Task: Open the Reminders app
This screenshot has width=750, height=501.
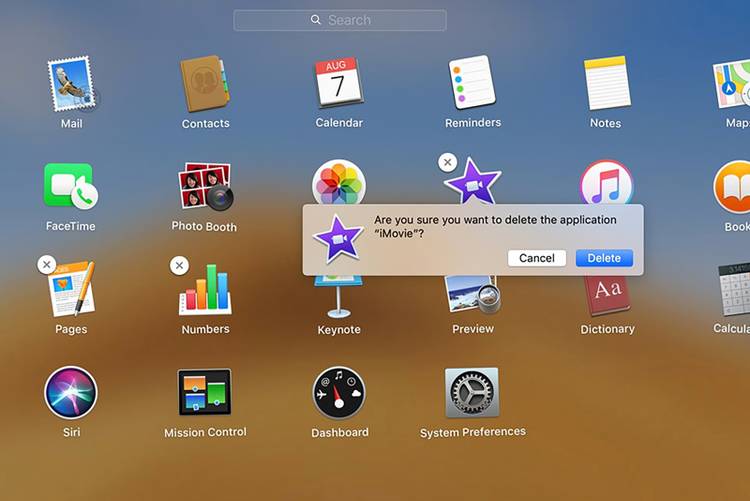Action: (x=472, y=82)
